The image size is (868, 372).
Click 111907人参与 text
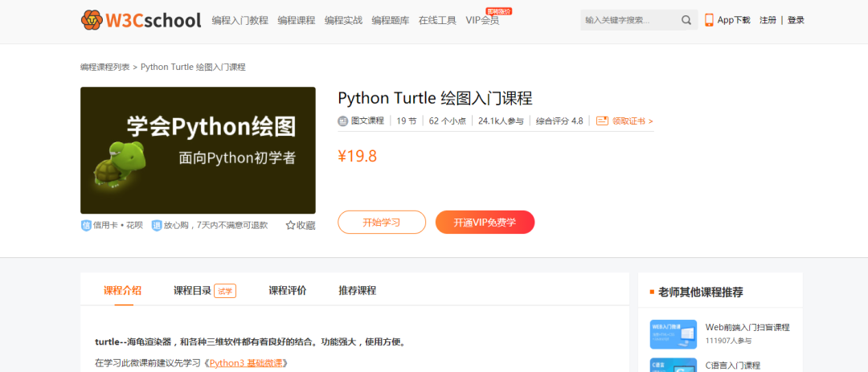728,341
